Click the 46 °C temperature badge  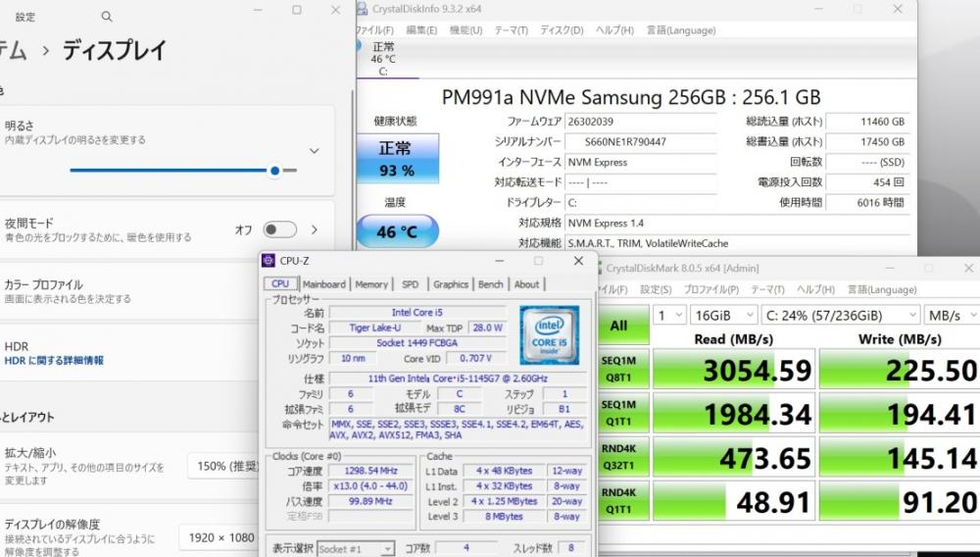coord(395,232)
